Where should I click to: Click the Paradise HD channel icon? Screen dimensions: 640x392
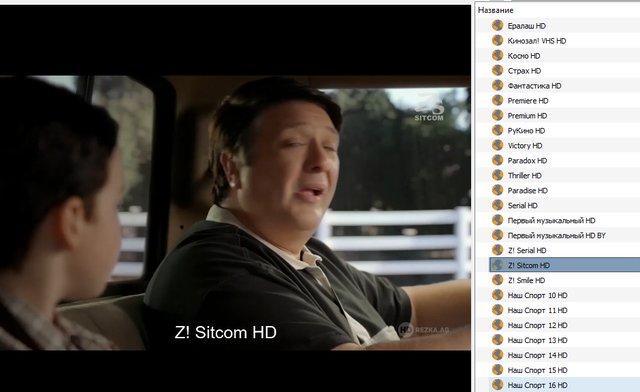pyautogui.click(x=497, y=190)
